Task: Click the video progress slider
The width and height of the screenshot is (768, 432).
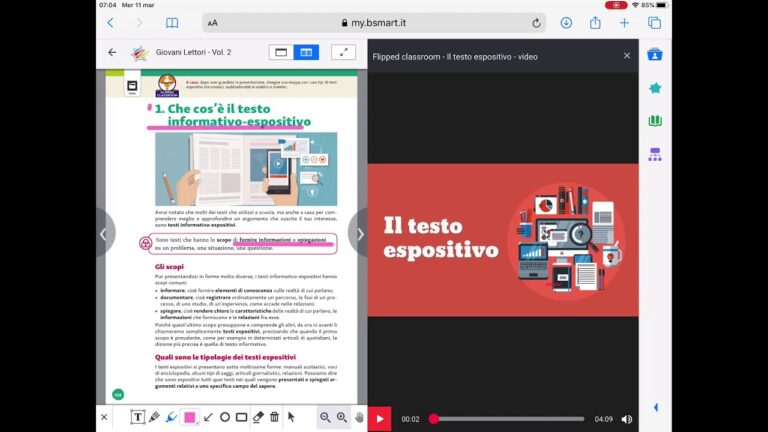Action: coord(508,419)
